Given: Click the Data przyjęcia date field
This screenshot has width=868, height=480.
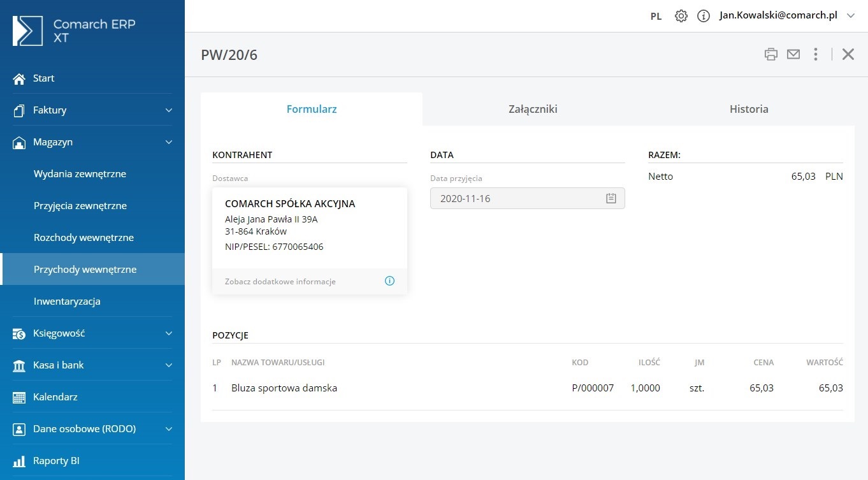Looking at the screenshot, I should (x=516, y=198).
